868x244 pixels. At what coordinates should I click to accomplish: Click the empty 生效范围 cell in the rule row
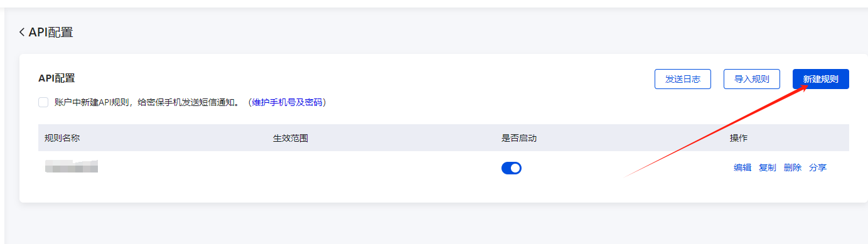[x=381, y=168]
